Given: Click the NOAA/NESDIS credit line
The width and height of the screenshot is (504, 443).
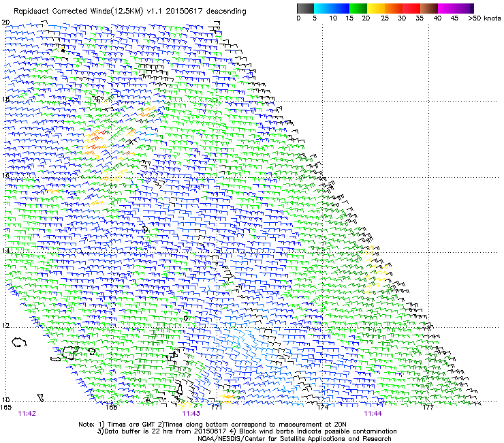Looking at the screenshot, I should (294, 439).
